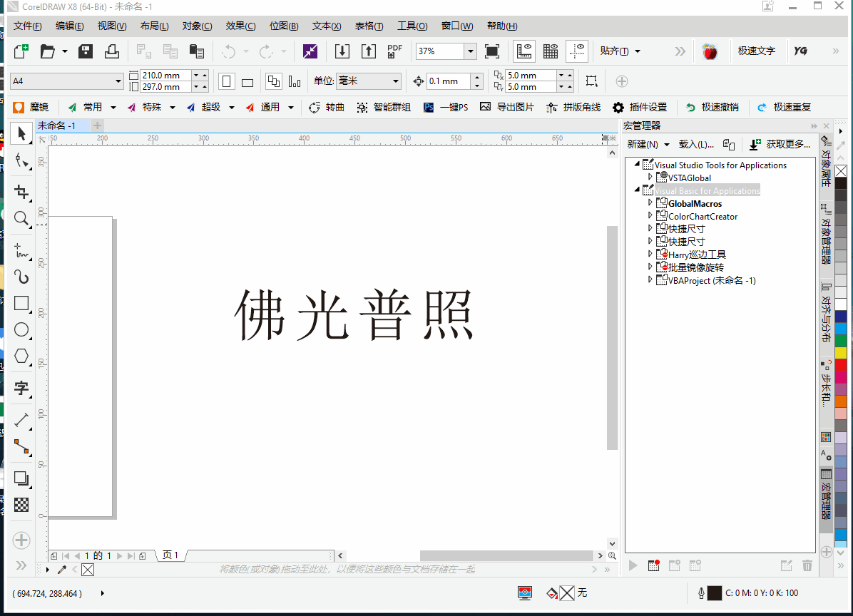Toggle the Show guidelines button

click(x=577, y=51)
